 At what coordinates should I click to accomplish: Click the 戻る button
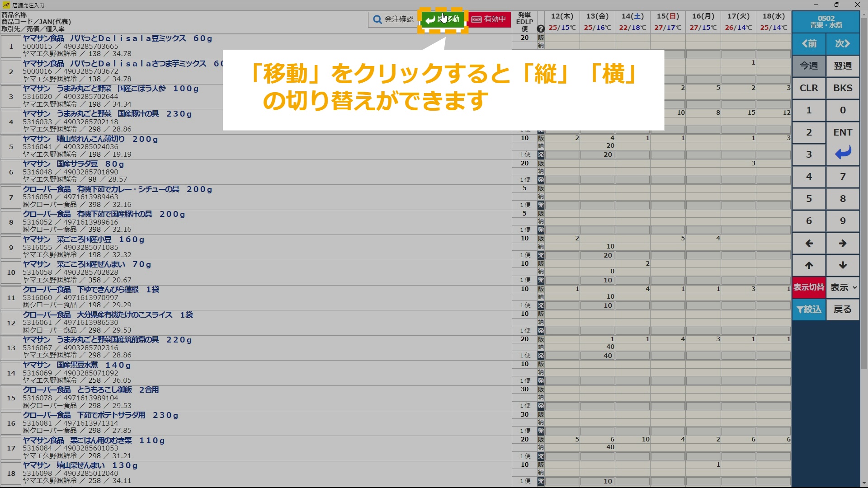[x=843, y=310]
